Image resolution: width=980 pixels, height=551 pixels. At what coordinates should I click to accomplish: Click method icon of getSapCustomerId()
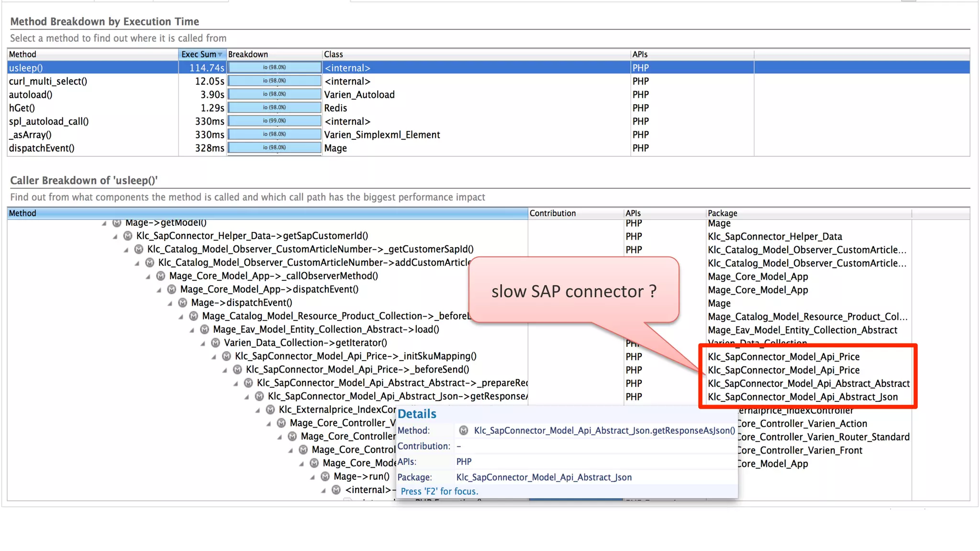point(128,236)
